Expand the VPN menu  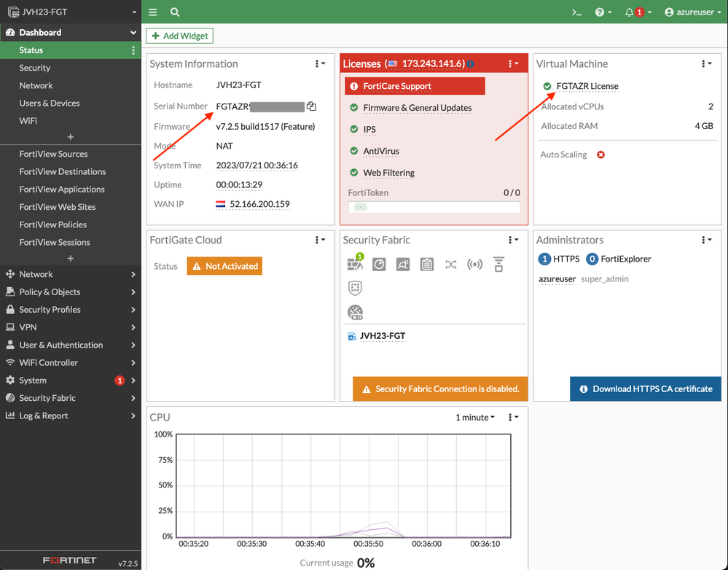(71, 327)
